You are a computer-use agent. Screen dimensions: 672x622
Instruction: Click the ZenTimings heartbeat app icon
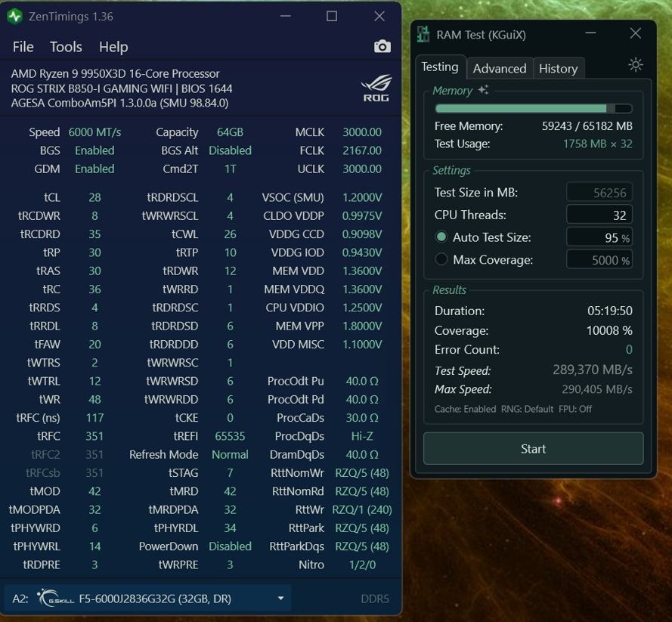click(15, 17)
